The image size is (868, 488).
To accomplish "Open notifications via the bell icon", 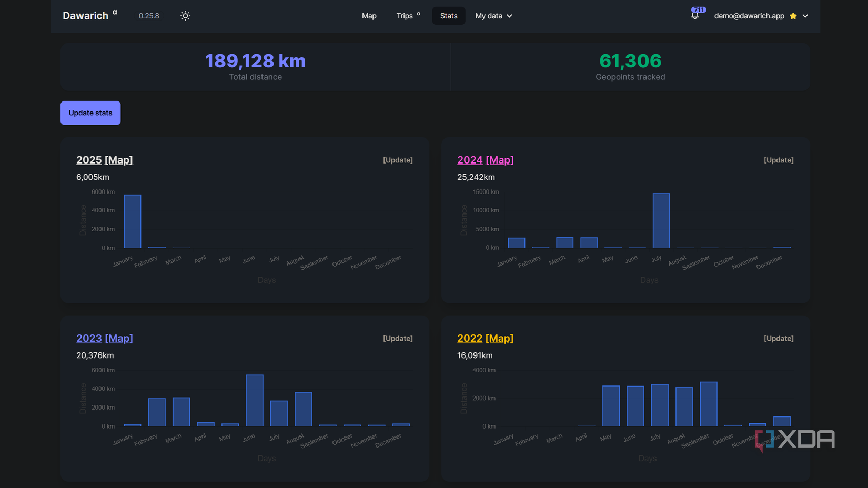I will (x=694, y=16).
